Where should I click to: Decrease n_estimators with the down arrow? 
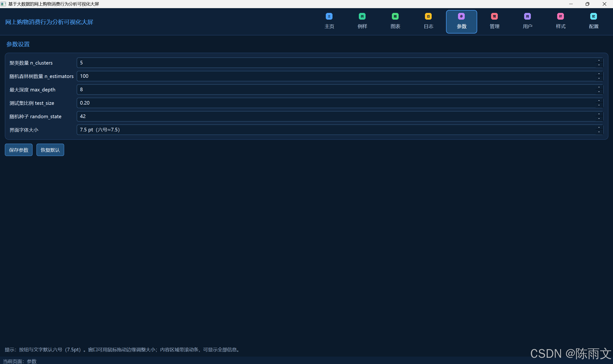[599, 78]
